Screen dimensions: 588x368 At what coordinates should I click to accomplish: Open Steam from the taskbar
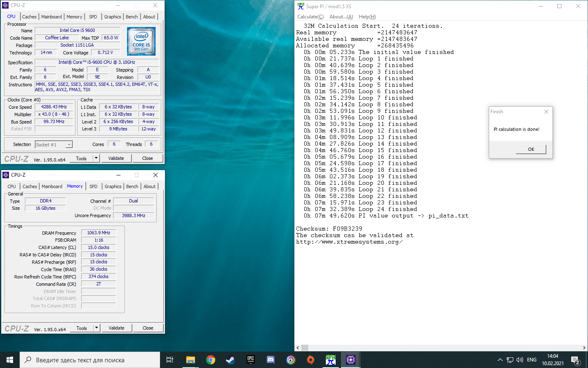tap(231, 360)
